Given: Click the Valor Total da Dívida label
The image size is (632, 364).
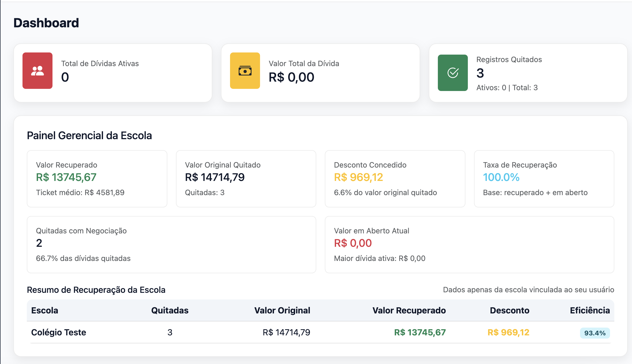Looking at the screenshot, I should [x=304, y=63].
